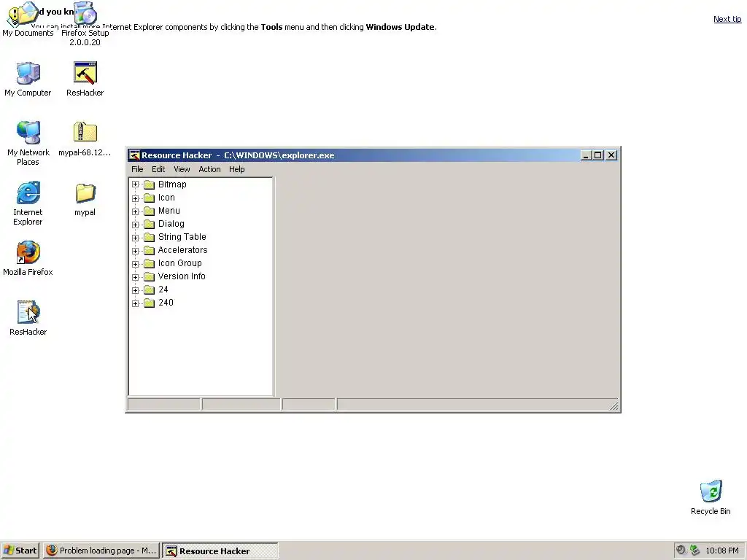Expand the Menu resource node

[135, 211]
